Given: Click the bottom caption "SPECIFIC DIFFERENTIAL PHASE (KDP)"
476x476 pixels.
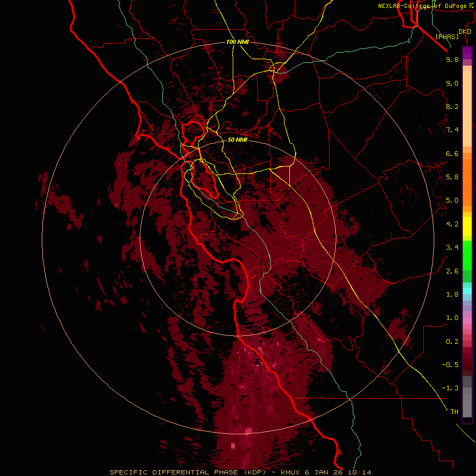Looking at the screenshot, I should [188, 472].
